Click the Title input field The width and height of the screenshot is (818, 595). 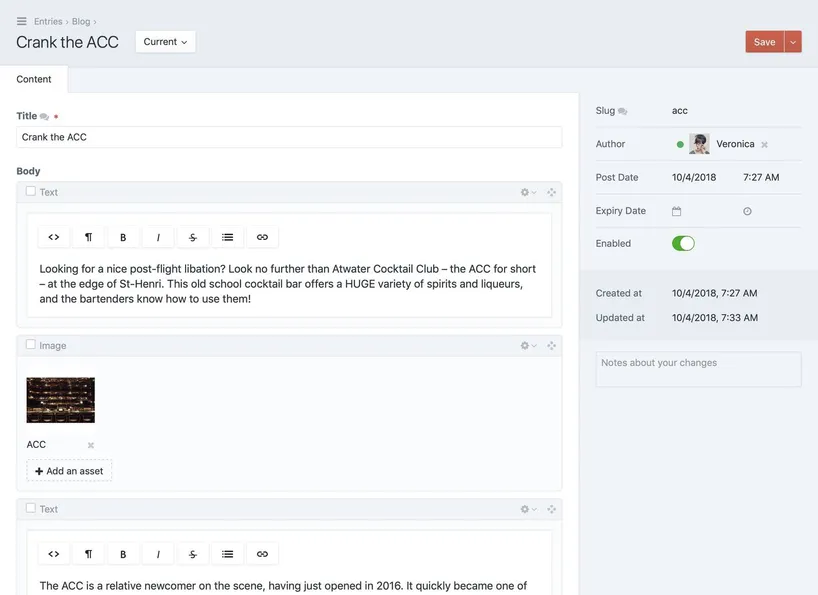pyautogui.click(x=289, y=137)
